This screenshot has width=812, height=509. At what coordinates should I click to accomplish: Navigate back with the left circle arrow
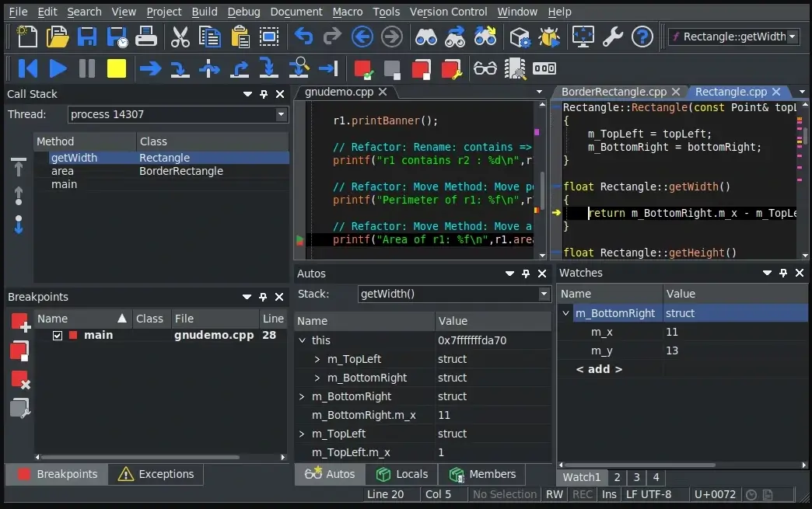click(x=362, y=37)
